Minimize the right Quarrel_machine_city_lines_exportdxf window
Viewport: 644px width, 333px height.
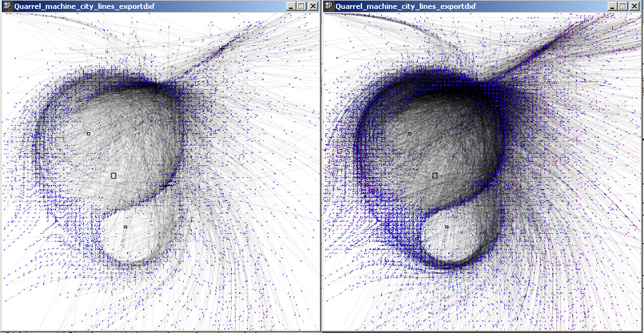[613, 6]
